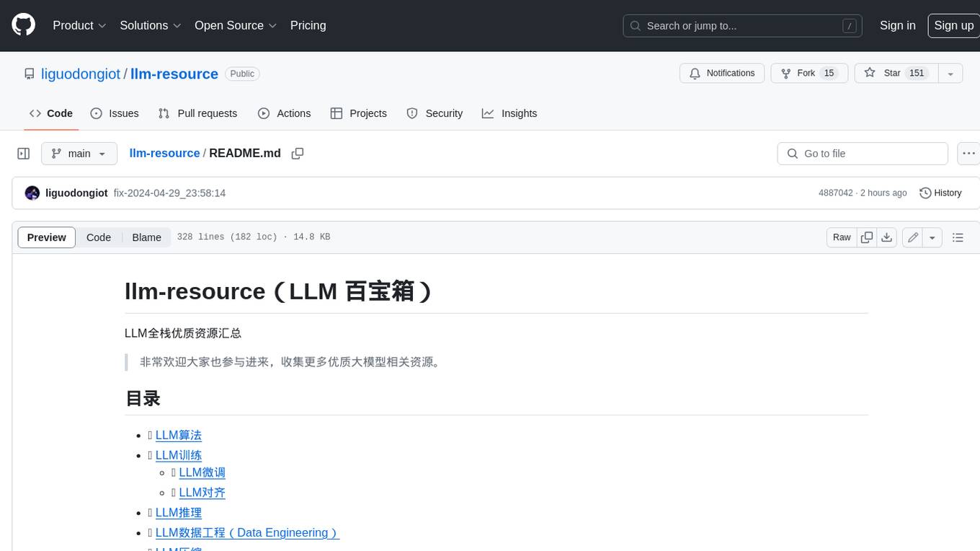
Task: Click the Public visibility badge
Action: coord(242,74)
